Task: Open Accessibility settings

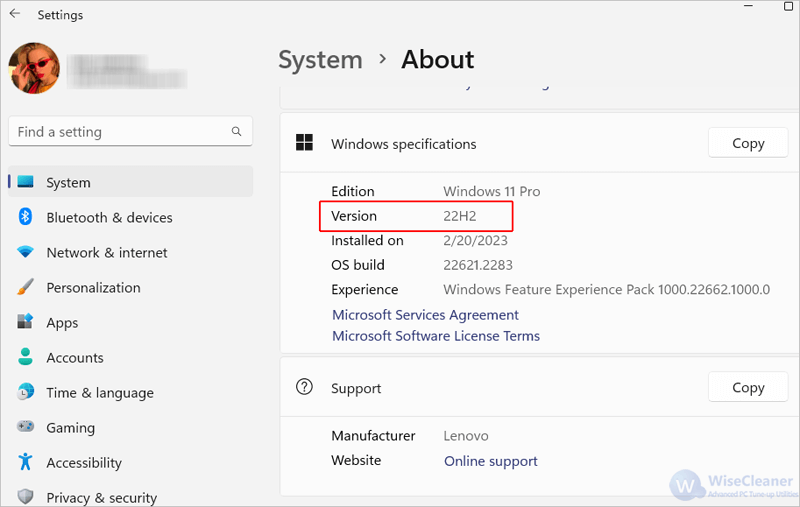Action: [x=131, y=463]
